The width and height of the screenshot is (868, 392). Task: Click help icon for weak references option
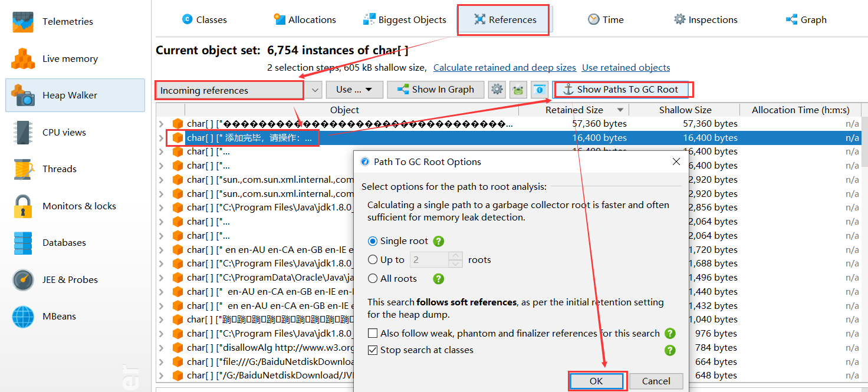point(670,334)
